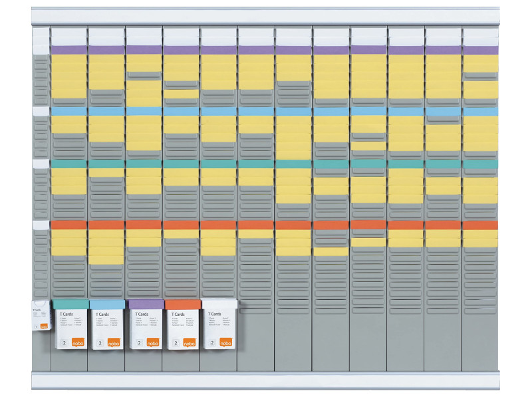Select the white index label beside the orange row

coord(41,225)
